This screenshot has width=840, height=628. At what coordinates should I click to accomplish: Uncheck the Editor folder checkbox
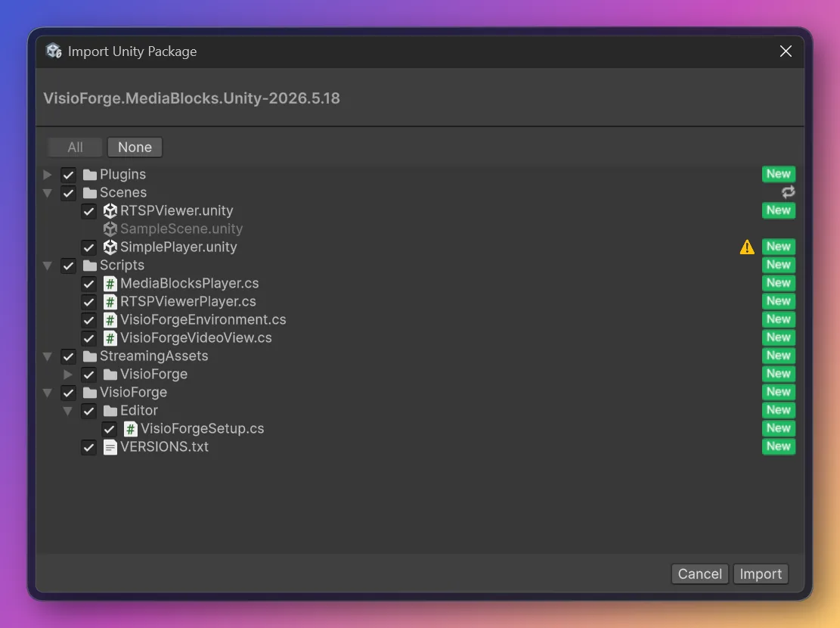pyautogui.click(x=88, y=411)
